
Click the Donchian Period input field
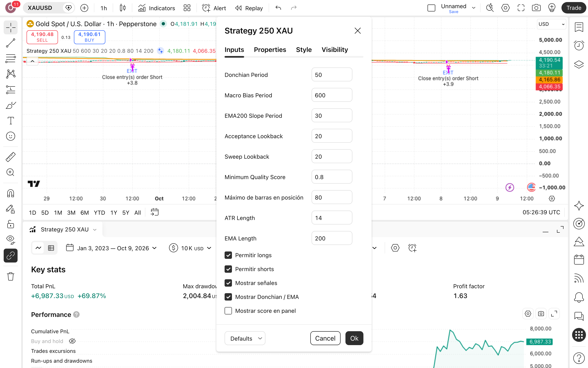332,75
